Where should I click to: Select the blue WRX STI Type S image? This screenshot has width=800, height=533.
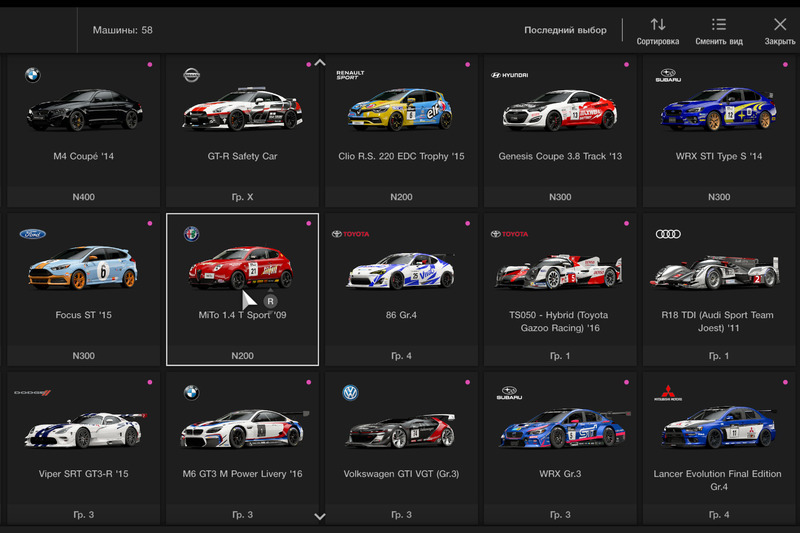[x=718, y=109]
